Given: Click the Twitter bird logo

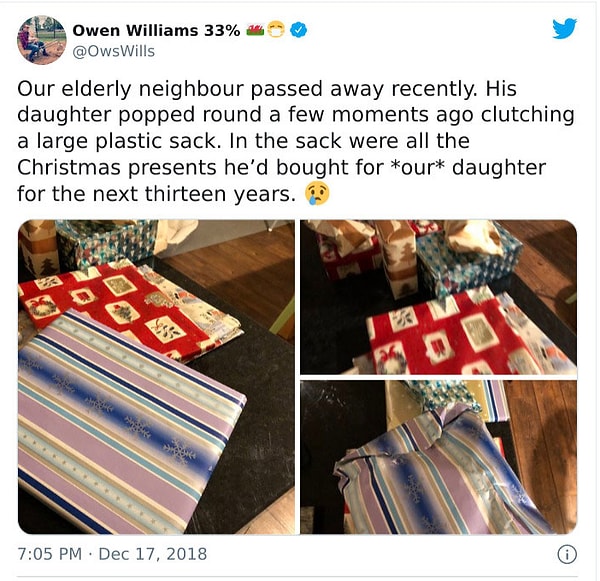Looking at the screenshot, I should click(564, 28).
